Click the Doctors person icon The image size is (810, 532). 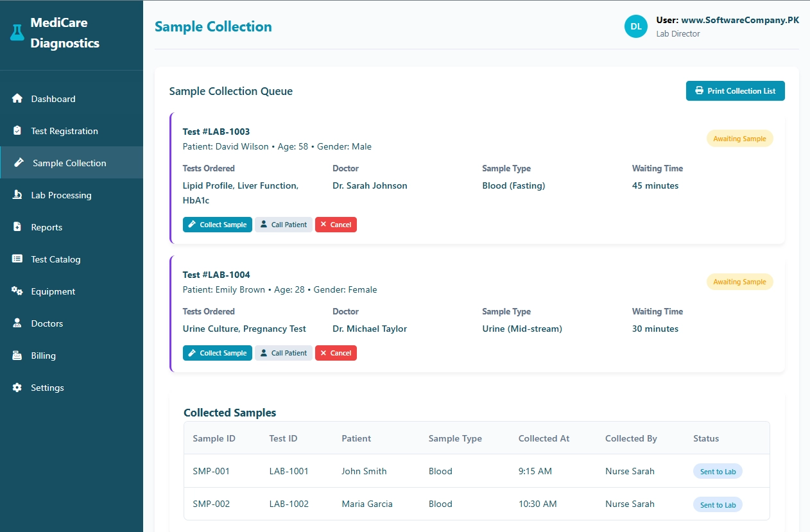pyautogui.click(x=17, y=323)
